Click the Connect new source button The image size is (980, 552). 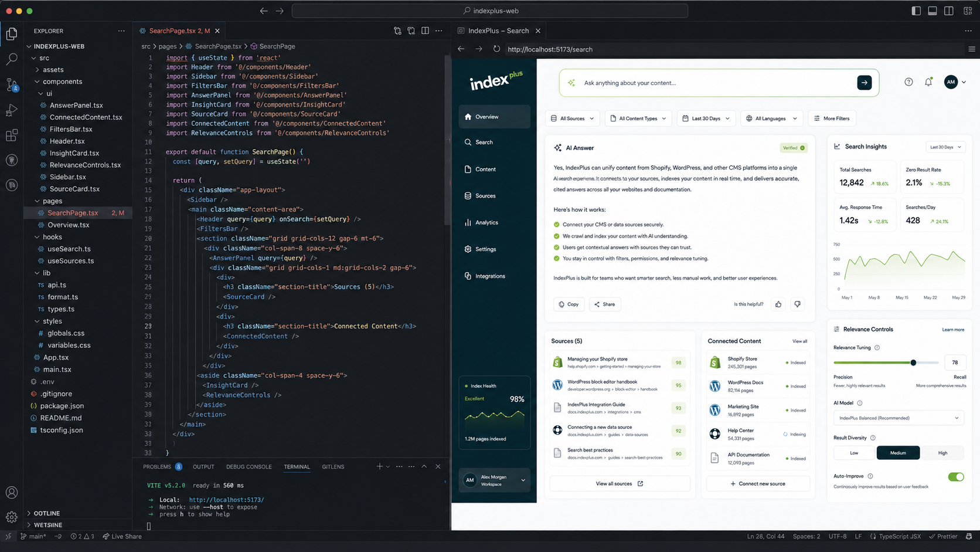click(758, 484)
